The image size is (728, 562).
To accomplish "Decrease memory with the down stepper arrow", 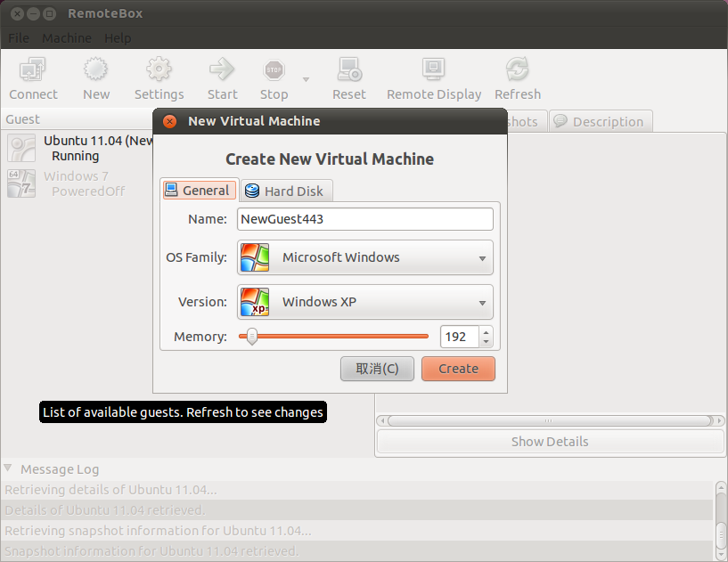I will point(486,342).
